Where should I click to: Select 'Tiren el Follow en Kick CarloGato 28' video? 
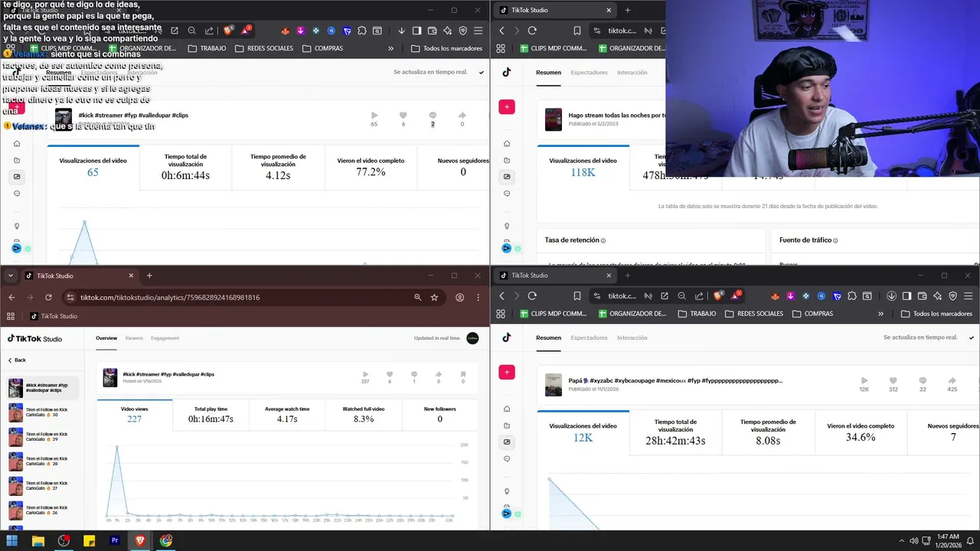tap(44, 461)
